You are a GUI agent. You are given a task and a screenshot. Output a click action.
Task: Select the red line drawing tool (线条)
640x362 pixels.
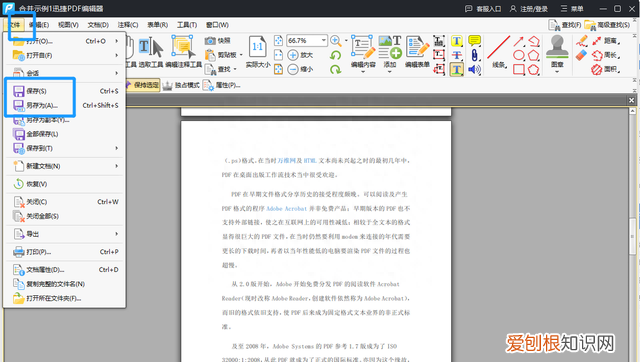(x=499, y=52)
